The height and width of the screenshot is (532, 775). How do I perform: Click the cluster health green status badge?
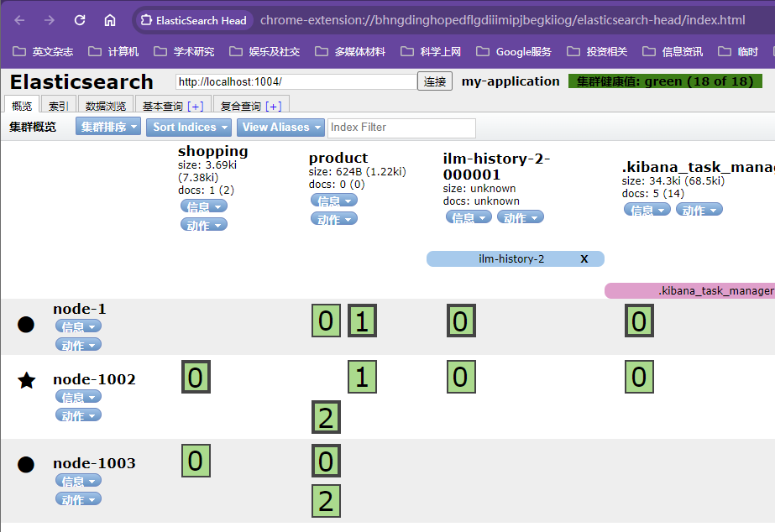(665, 81)
